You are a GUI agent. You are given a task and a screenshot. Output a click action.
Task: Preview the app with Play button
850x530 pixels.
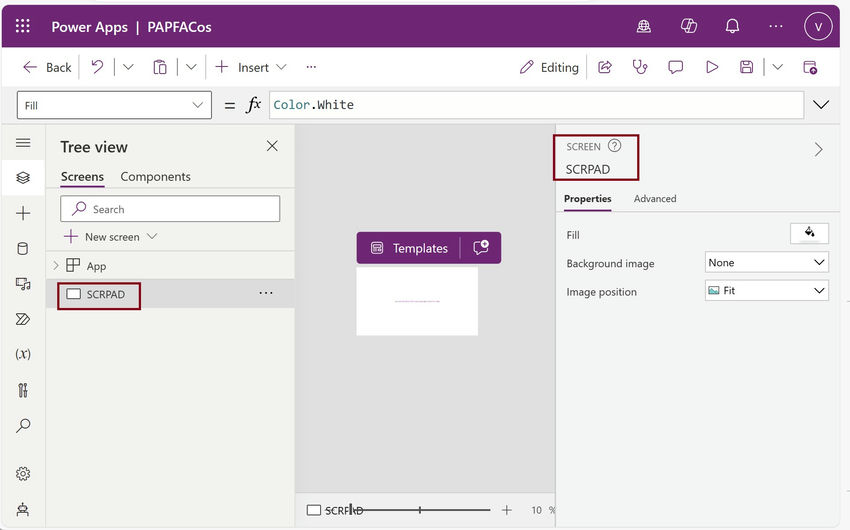pyautogui.click(x=712, y=67)
